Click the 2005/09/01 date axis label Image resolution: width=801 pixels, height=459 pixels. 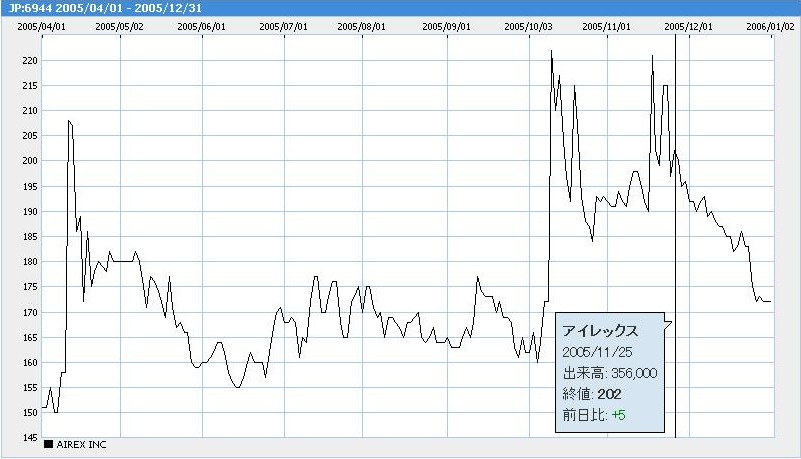(446, 27)
